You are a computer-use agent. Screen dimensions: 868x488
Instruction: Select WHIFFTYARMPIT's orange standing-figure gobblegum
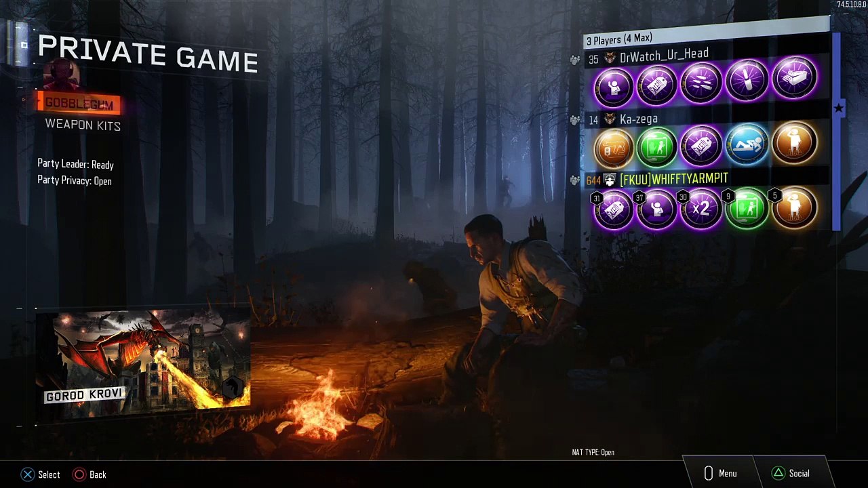point(793,207)
